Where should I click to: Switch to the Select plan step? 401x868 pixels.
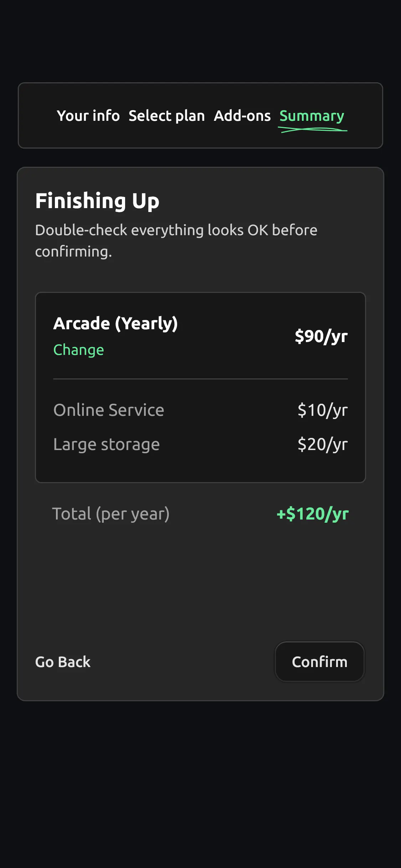(166, 116)
